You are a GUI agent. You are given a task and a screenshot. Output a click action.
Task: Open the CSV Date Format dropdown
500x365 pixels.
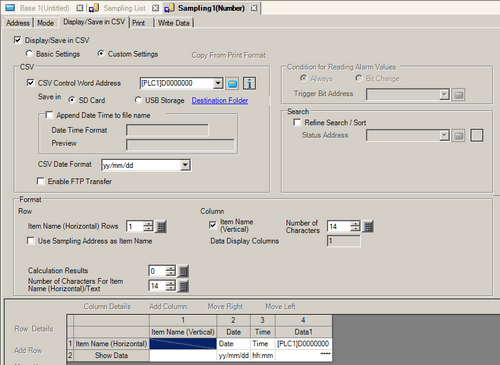(185, 165)
